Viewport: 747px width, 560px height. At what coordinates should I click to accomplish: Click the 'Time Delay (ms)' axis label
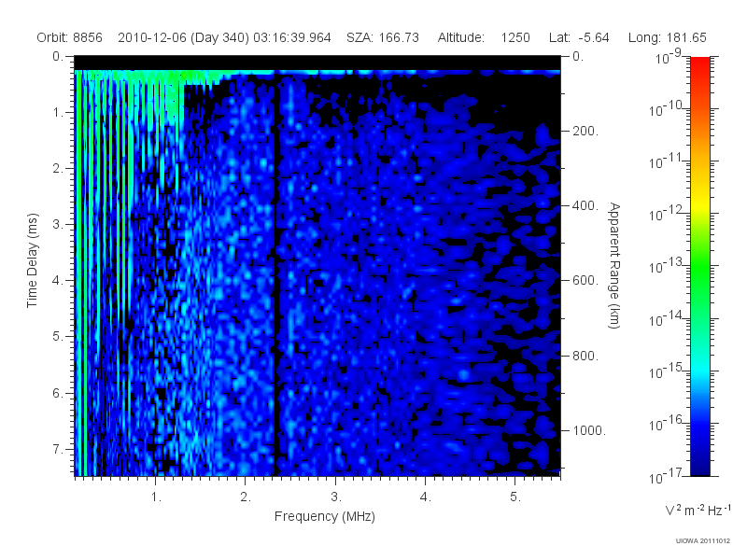click(32, 260)
